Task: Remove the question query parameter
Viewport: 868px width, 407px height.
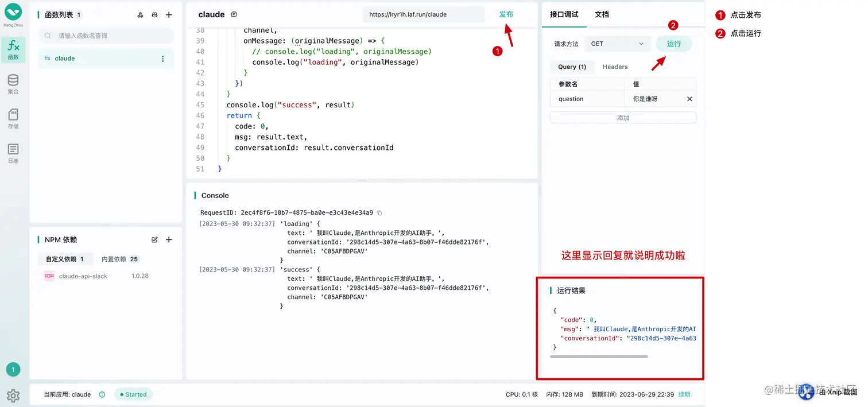Action: 689,99
